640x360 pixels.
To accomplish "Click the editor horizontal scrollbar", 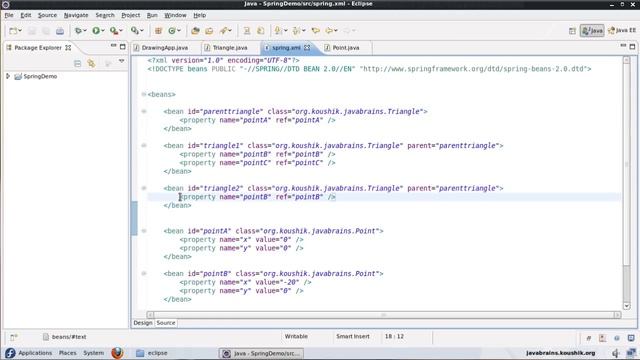I will point(383,315).
